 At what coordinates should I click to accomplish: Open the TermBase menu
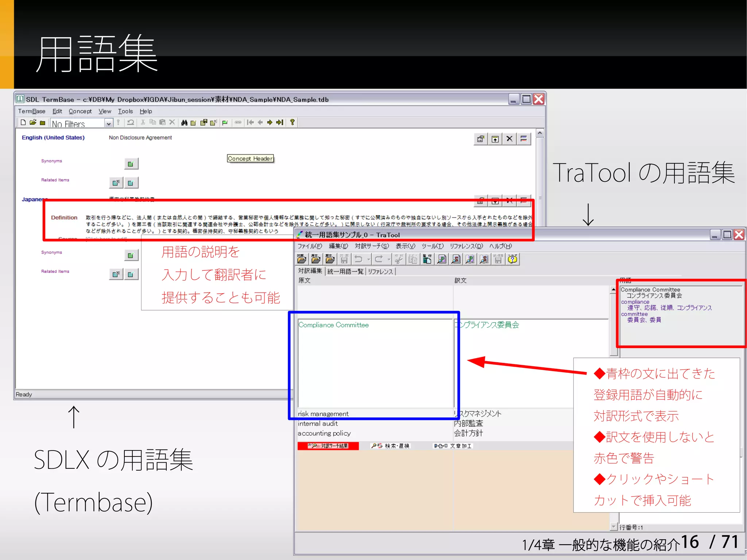32,111
